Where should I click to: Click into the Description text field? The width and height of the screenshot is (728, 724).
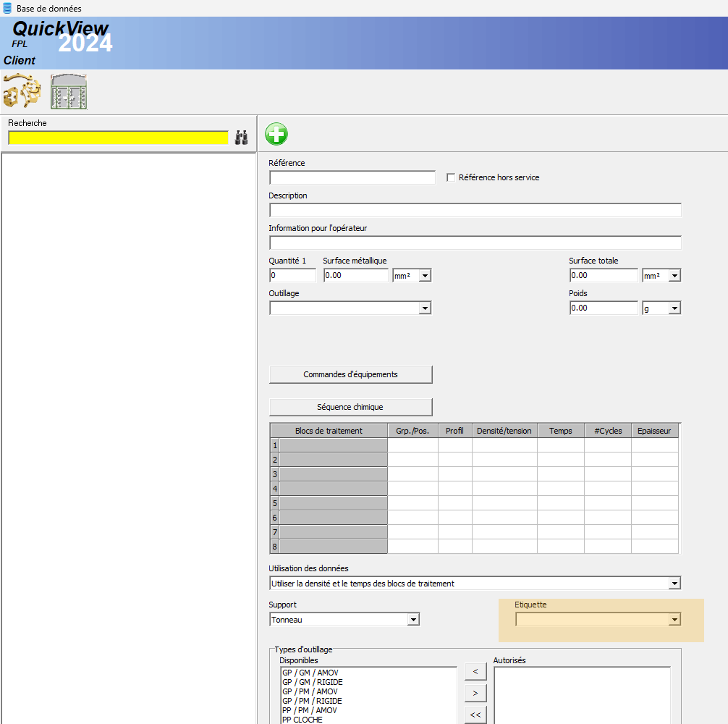[475, 211]
